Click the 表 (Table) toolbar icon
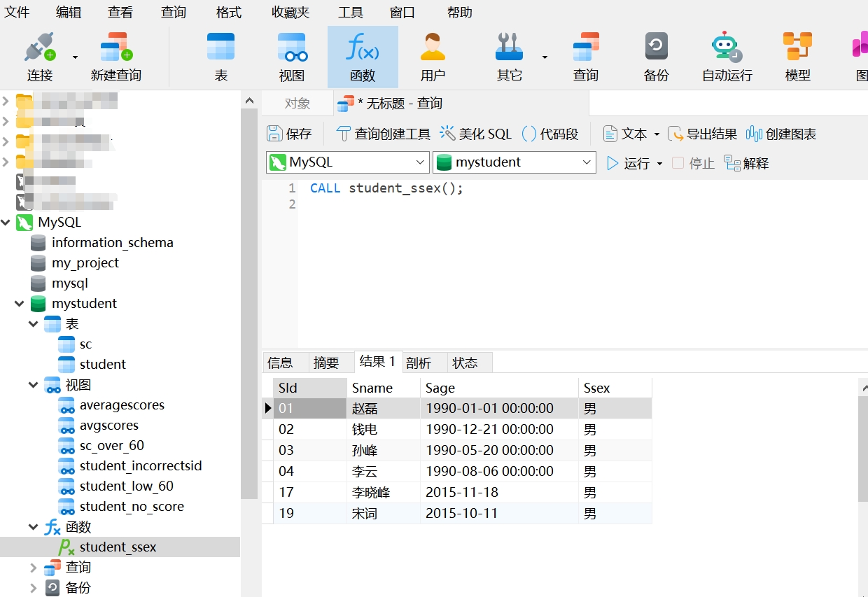 pyautogui.click(x=220, y=49)
